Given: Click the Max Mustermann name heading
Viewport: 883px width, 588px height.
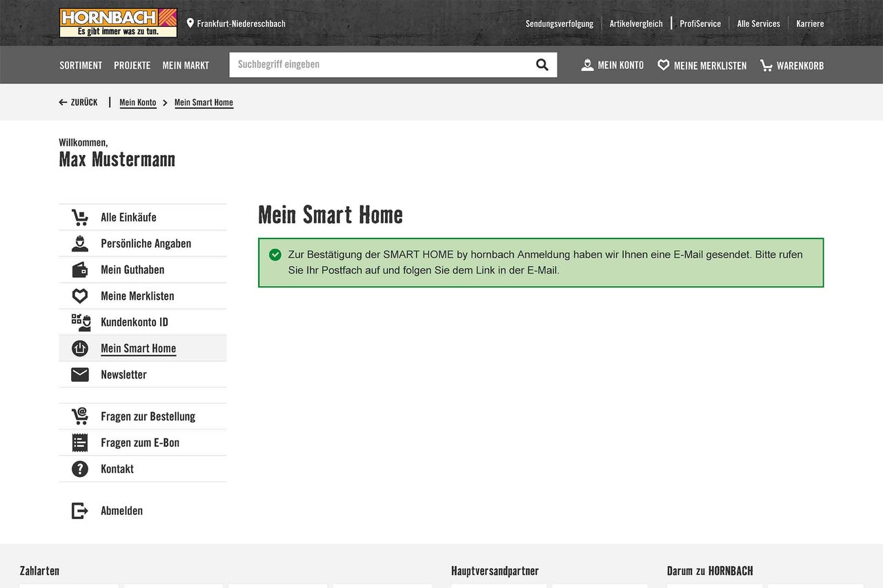Looking at the screenshot, I should (x=117, y=160).
